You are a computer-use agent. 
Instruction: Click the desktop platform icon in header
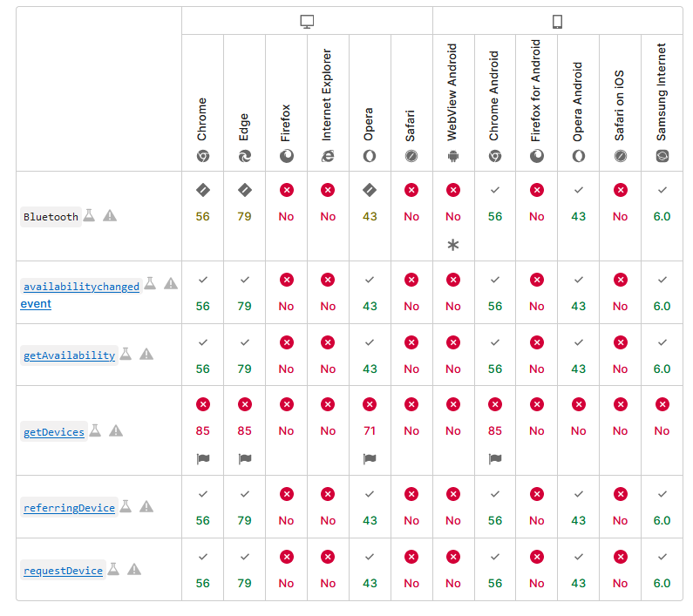coord(307,22)
